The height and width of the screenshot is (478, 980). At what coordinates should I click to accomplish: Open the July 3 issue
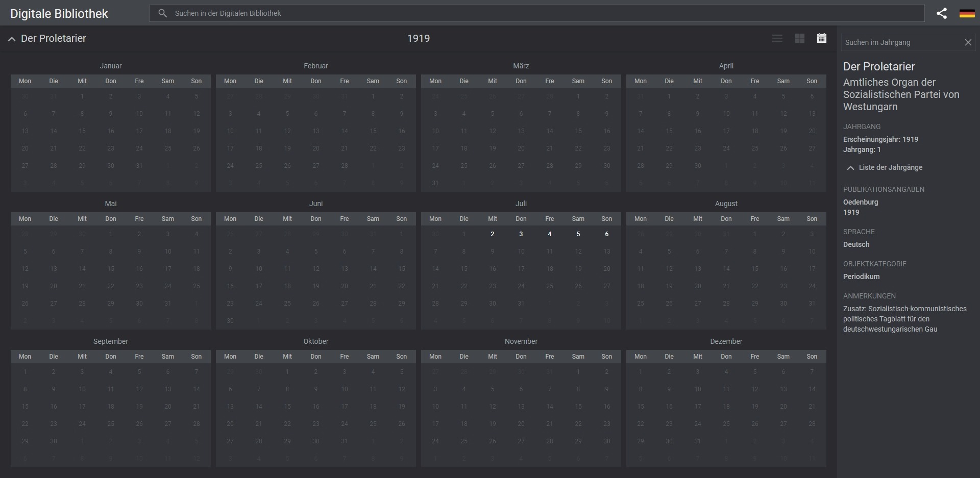click(521, 234)
